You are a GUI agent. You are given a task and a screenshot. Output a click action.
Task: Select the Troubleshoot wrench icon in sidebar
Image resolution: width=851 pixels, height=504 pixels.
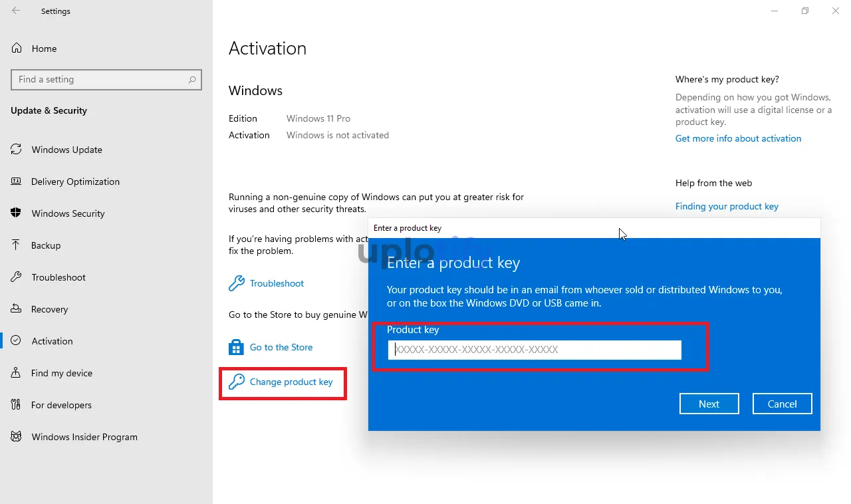pos(16,277)
